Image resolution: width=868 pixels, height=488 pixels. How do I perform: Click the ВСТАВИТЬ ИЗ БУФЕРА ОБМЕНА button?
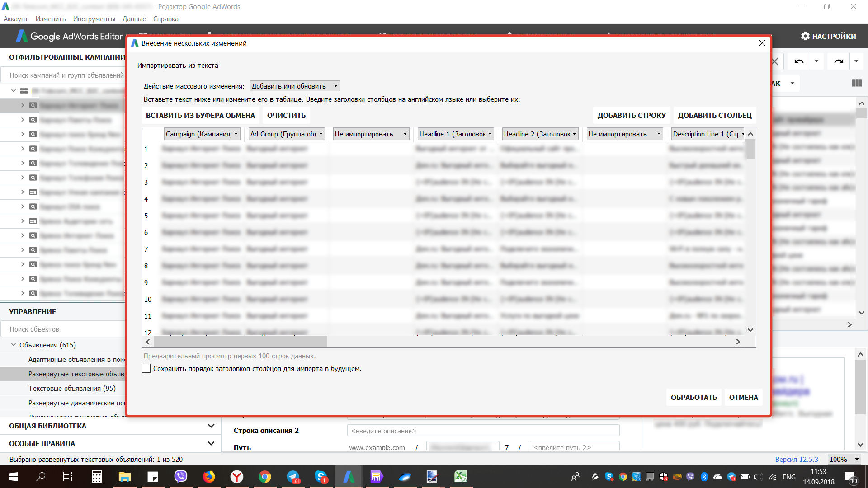tap(200, 115)
